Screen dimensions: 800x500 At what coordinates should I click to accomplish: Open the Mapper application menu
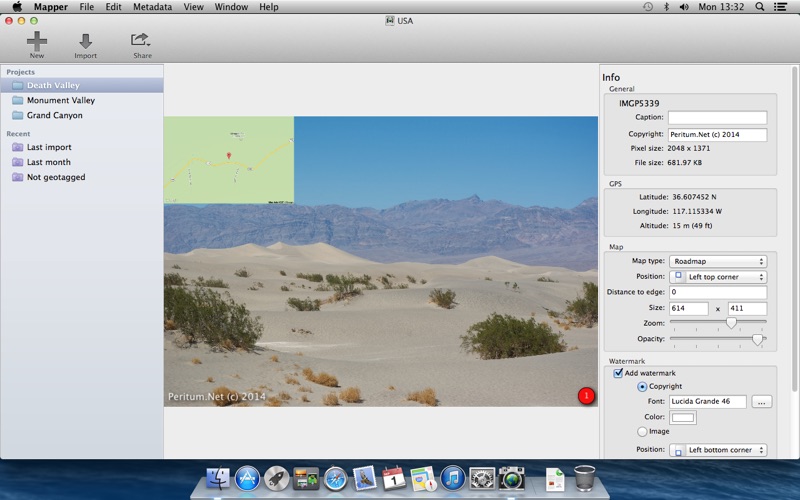[x=51, y=7]
